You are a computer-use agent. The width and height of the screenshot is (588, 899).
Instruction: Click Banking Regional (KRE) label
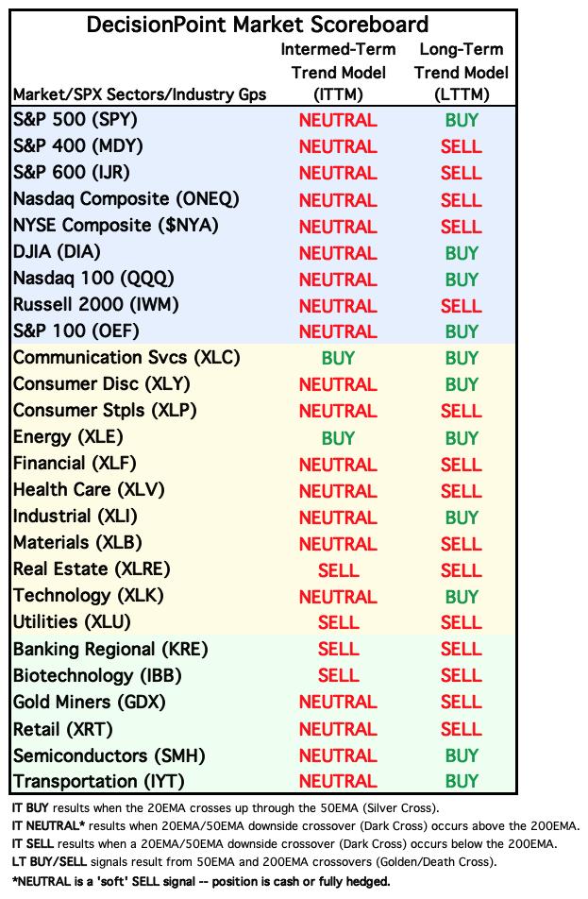(110, 649)
